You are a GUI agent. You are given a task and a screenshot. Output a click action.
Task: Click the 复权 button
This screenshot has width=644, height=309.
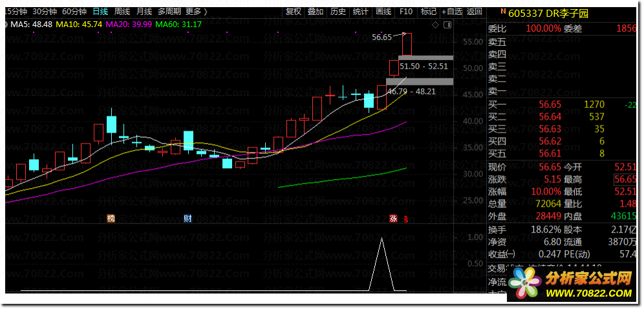coord(294,12)
